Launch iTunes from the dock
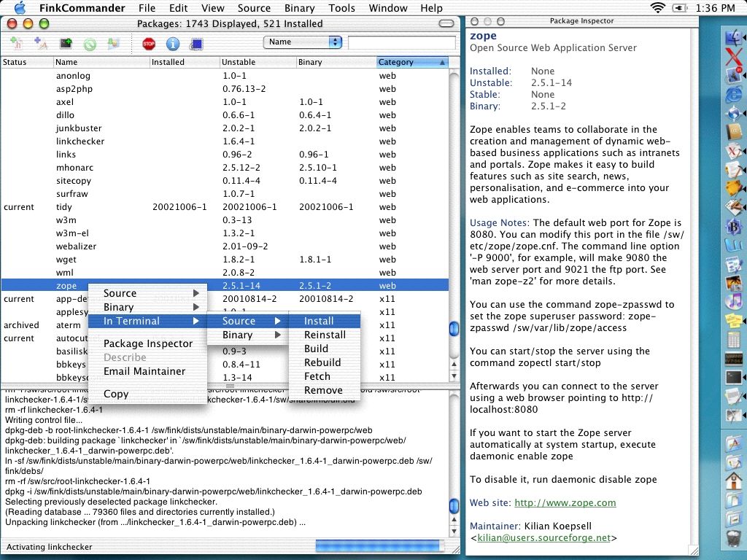Viewport: 747px width, 560px height. (734, 301)
